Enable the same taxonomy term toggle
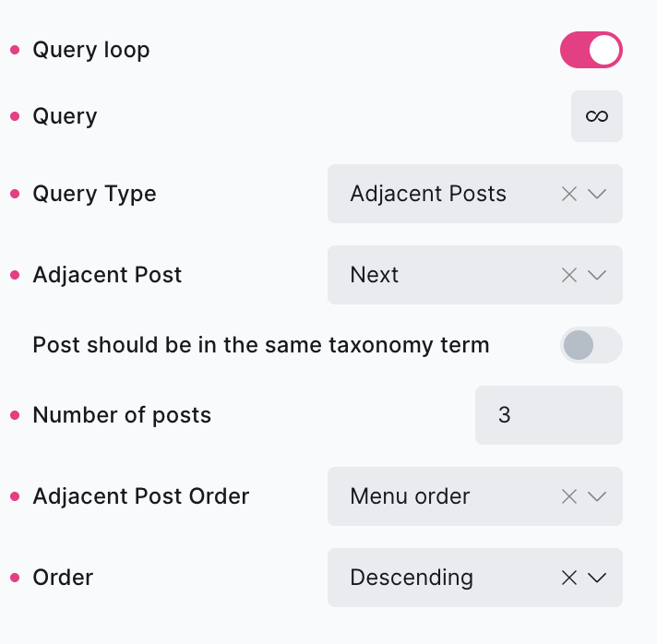This screenshot has width=657, height=644. [x=591, y=345]
